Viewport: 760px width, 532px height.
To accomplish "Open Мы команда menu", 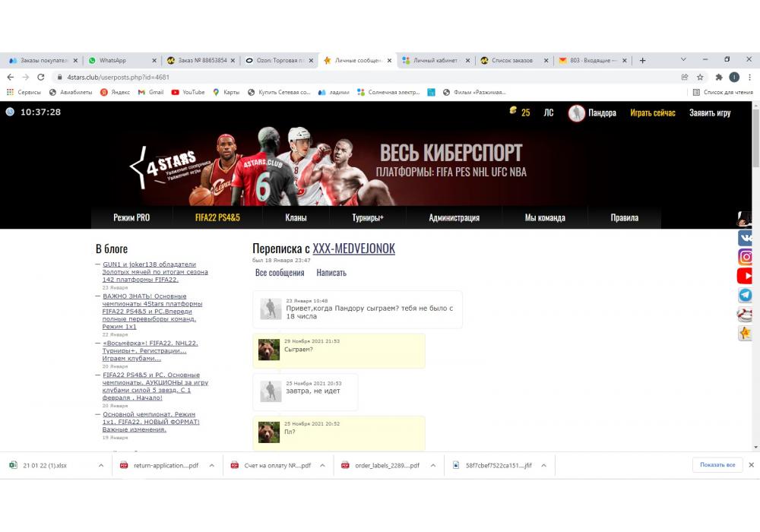I will tap(545, 218).
